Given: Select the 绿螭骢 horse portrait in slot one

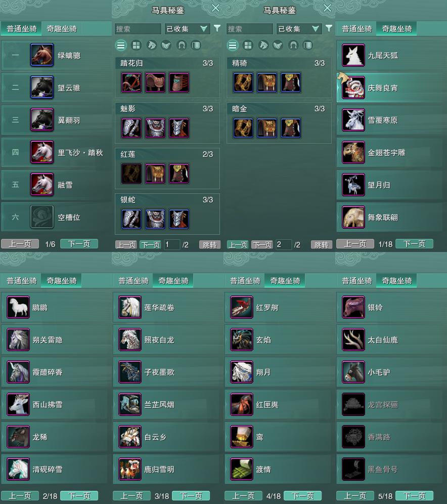Looking at the screenshot, I should pyautogui.click(x=42, y=55).
